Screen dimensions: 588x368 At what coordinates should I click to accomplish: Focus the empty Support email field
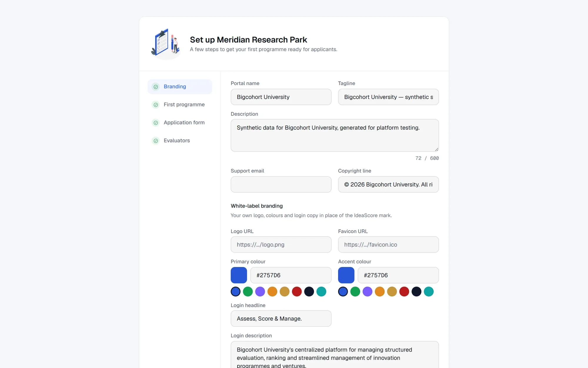[x=281, y=184]
